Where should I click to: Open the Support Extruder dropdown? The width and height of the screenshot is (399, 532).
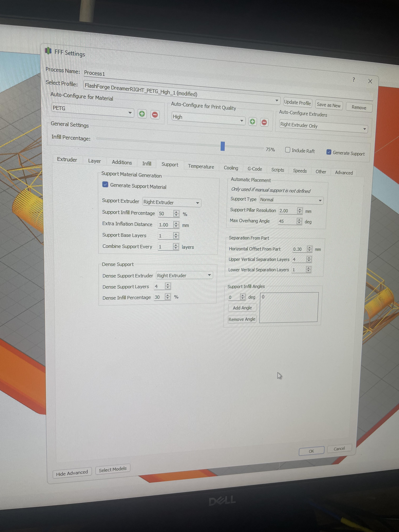(172, 203)
